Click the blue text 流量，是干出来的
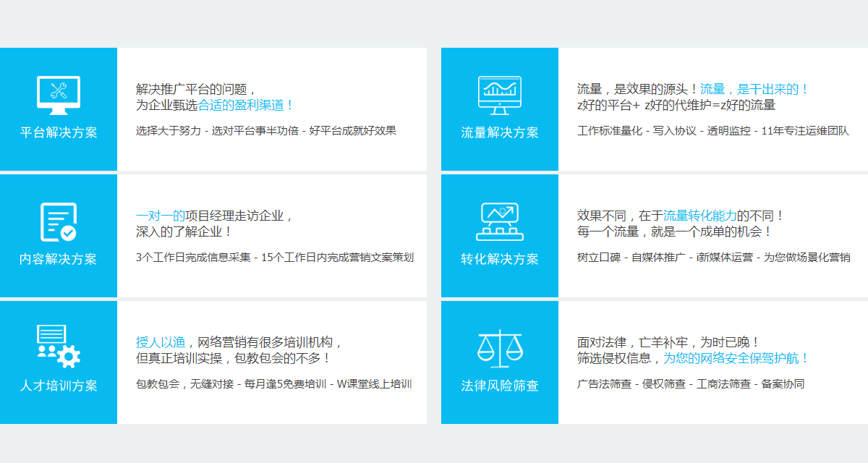 754,89
